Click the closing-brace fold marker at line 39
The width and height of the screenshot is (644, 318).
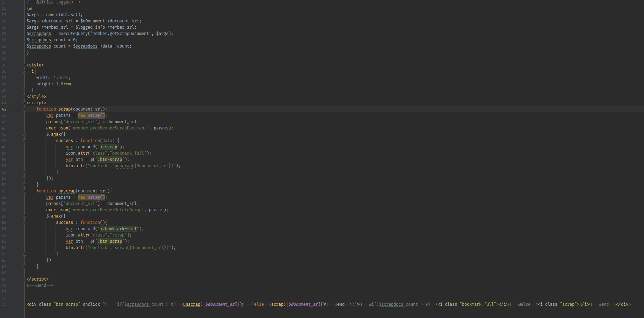(24, 90)
